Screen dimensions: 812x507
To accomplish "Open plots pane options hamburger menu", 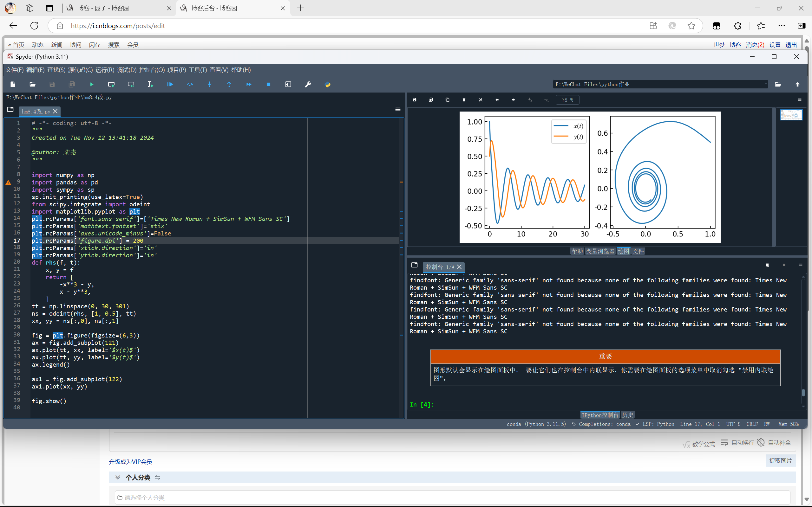I will pyautogui.click(x=800, y=100).
